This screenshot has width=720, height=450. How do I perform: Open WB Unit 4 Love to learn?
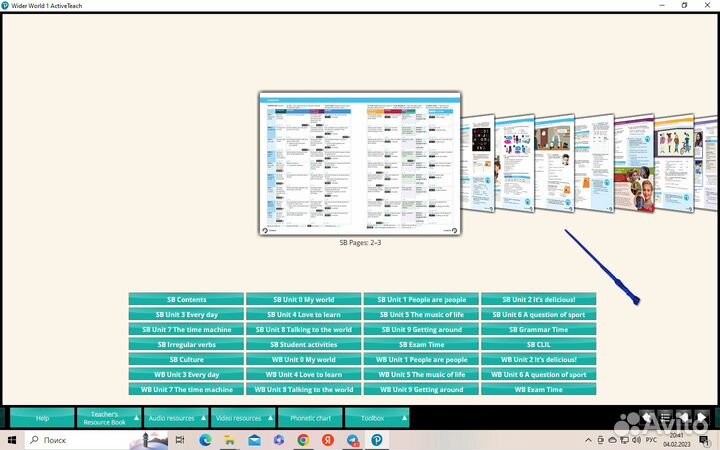point(304,374)
